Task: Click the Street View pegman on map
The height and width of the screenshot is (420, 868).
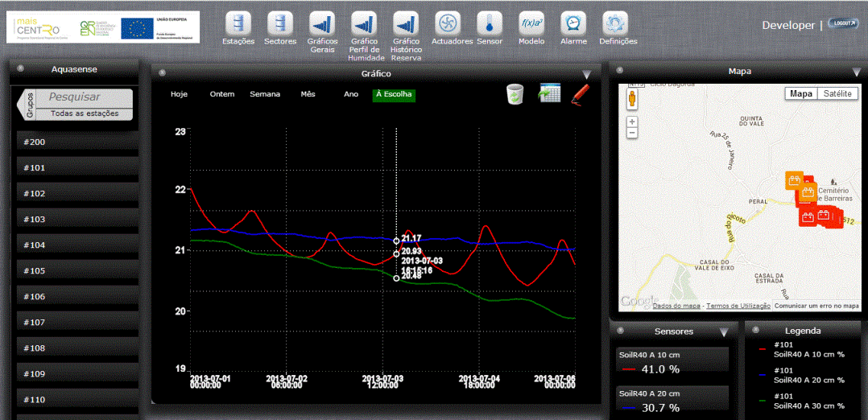Action: click(x=632, y=100)
